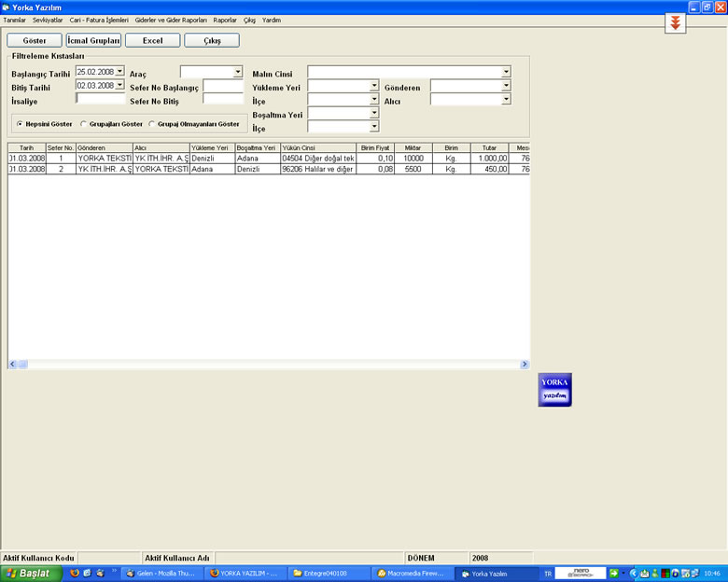
Task: Click the Sefer No Bitiş field
Action: [x=223, y=99]
